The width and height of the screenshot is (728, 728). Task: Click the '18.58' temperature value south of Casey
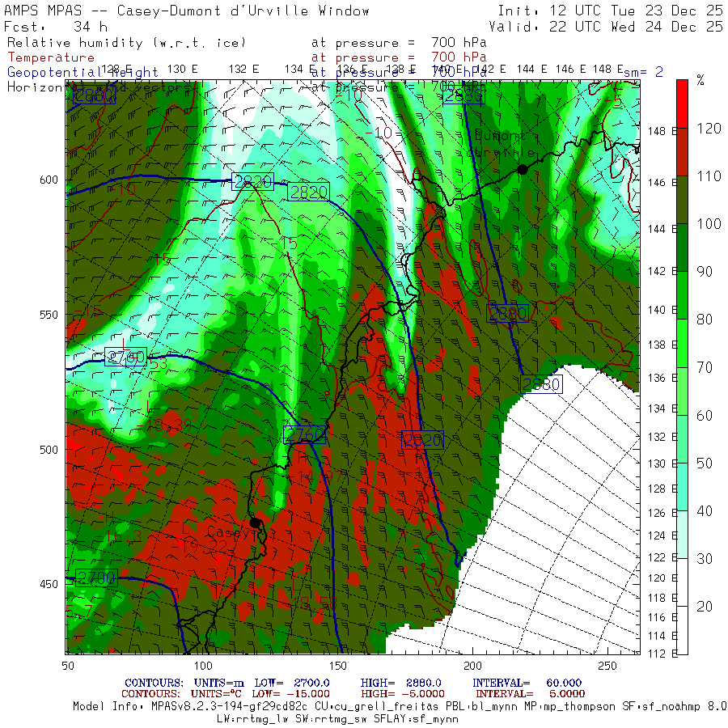tap(315, 603)
